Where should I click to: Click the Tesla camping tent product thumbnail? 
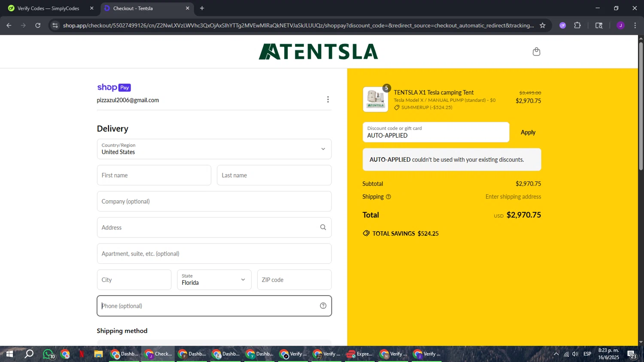(375, 99)
